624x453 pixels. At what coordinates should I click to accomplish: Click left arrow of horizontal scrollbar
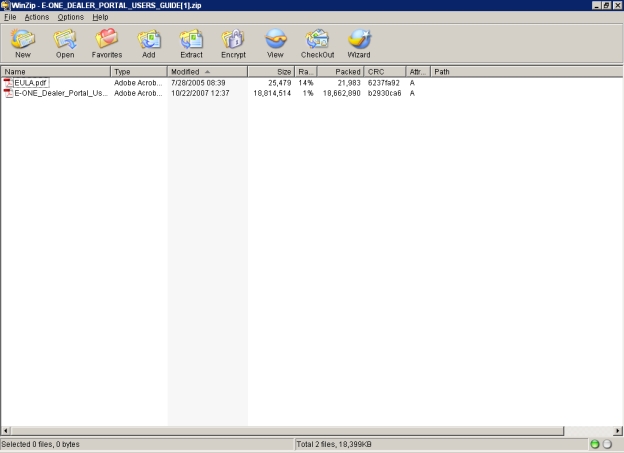6,431
